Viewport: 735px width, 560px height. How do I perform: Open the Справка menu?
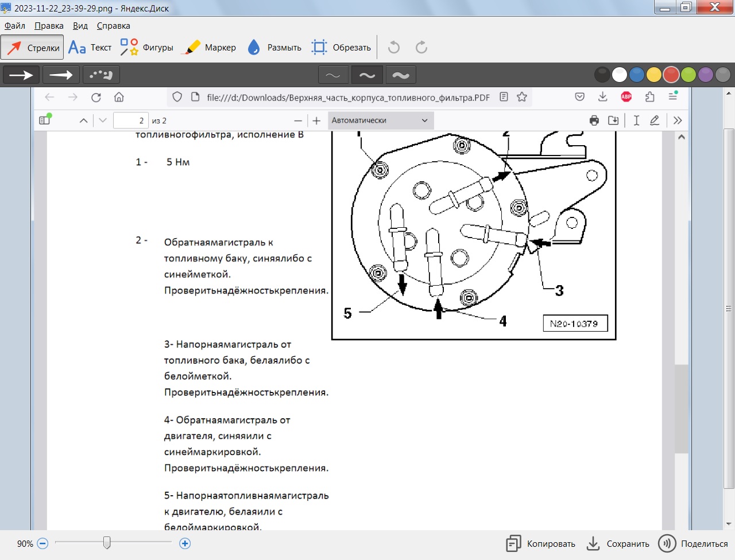(113, 26)
